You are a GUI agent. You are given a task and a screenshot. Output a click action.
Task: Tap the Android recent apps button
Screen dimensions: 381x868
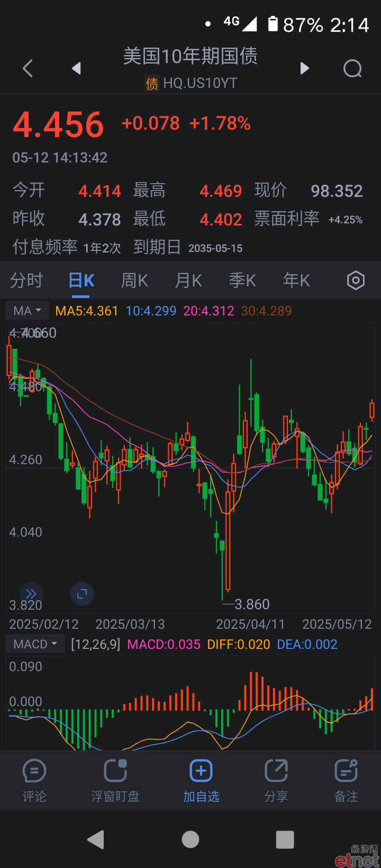(x=285, y=839)
